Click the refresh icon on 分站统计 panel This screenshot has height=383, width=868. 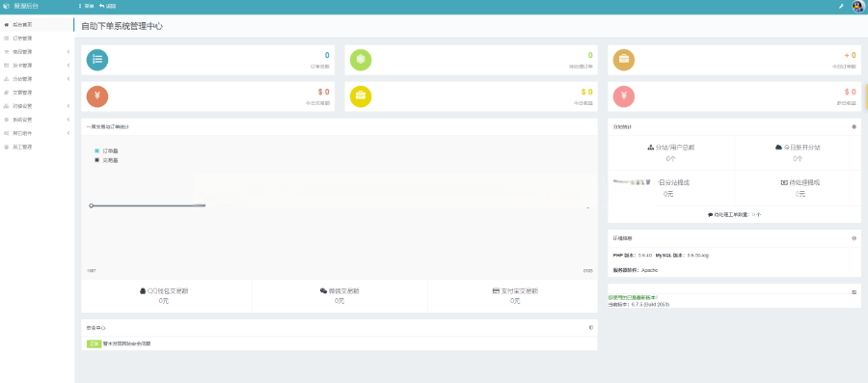[854, 126]
